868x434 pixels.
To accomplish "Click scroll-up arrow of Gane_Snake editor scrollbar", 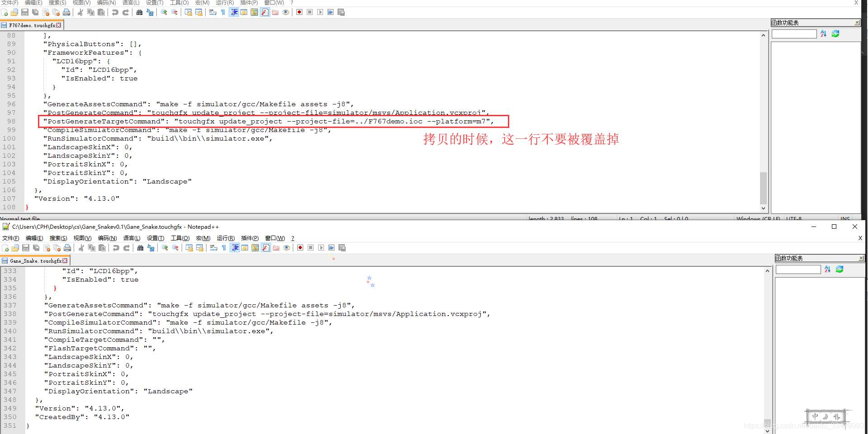I will point(767,271).
